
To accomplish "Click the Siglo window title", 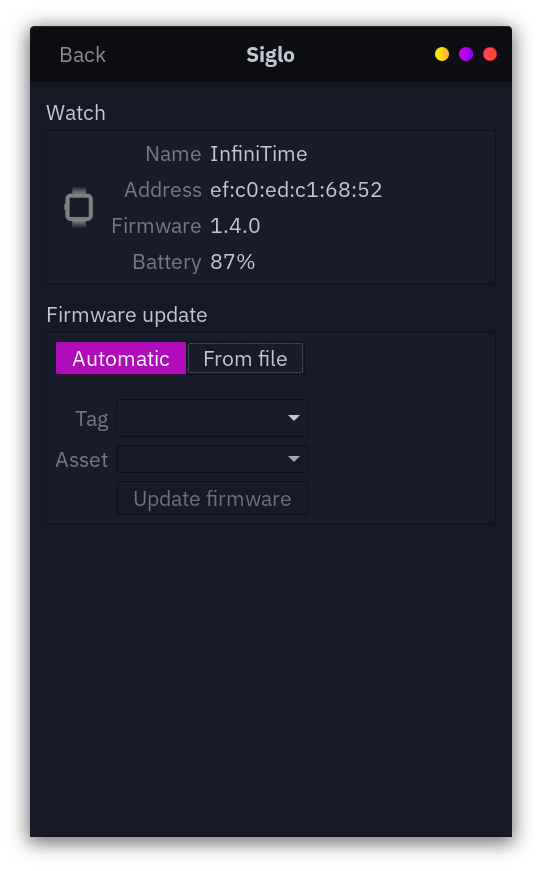I will [x=270, y=55].
